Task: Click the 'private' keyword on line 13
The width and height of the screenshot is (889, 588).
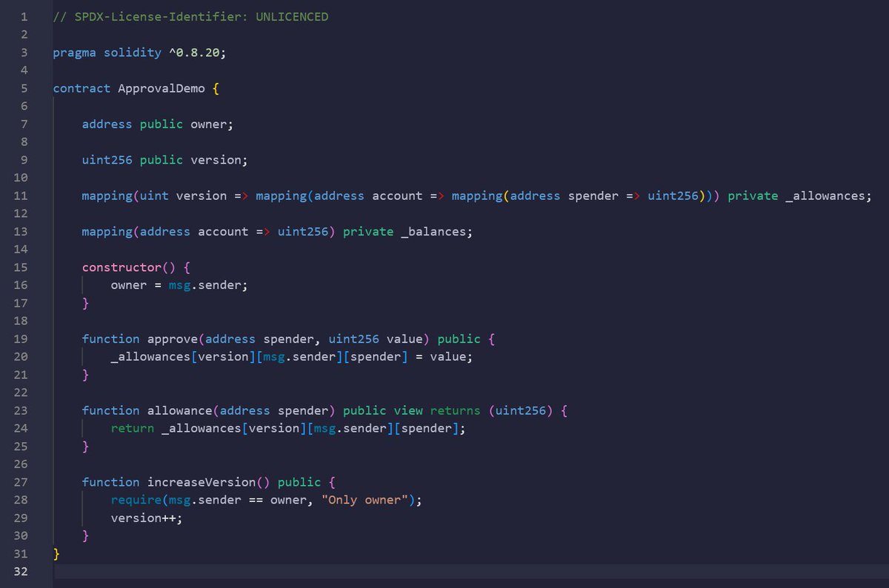Action: point(368,232)
